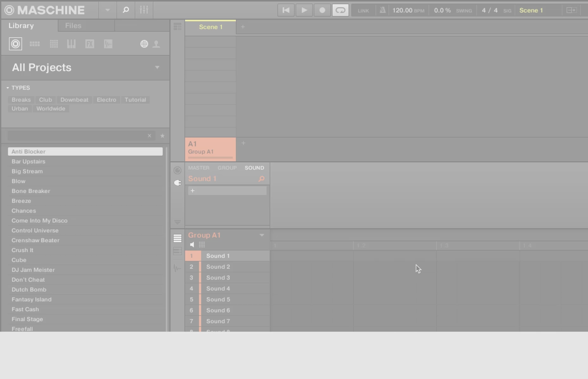Switch to the MASTER tab
This screenshot has width=588, height=379.
199,168
